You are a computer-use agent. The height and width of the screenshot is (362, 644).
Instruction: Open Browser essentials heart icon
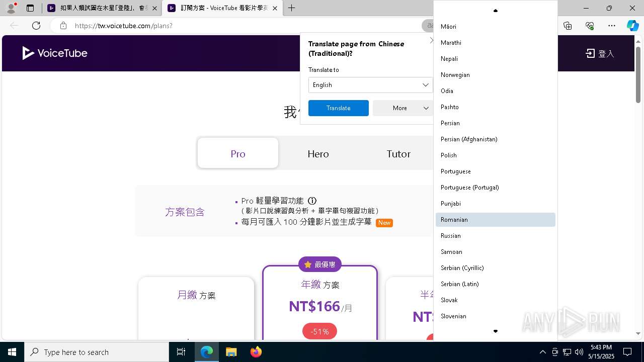pos(590,26)
